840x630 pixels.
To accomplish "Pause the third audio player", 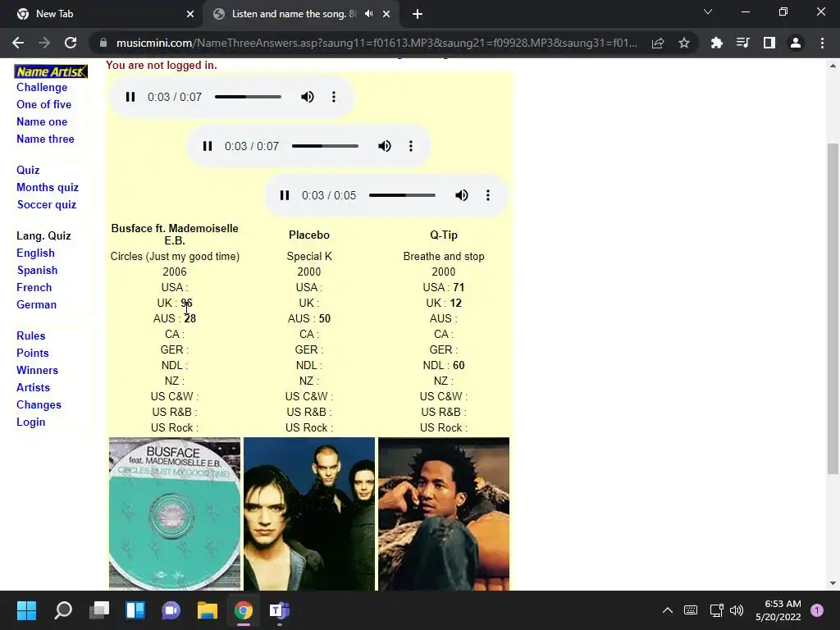I will coord(285,195).
